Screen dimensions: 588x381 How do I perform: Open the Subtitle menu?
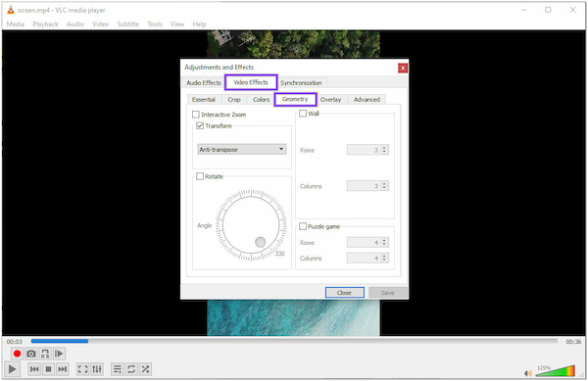[x=127, y=24]
